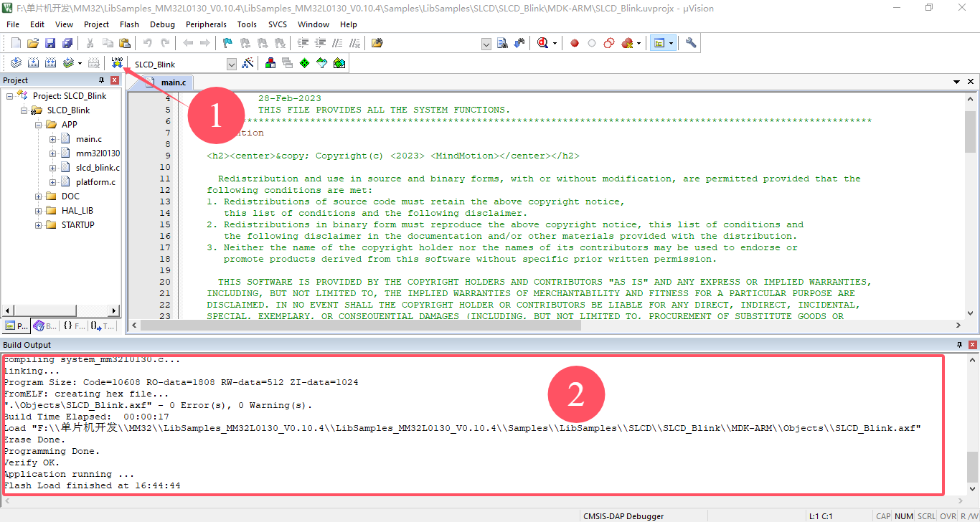Switch to the main.c editor tab
The image size is (980, 522).
(x=172, y=82)
